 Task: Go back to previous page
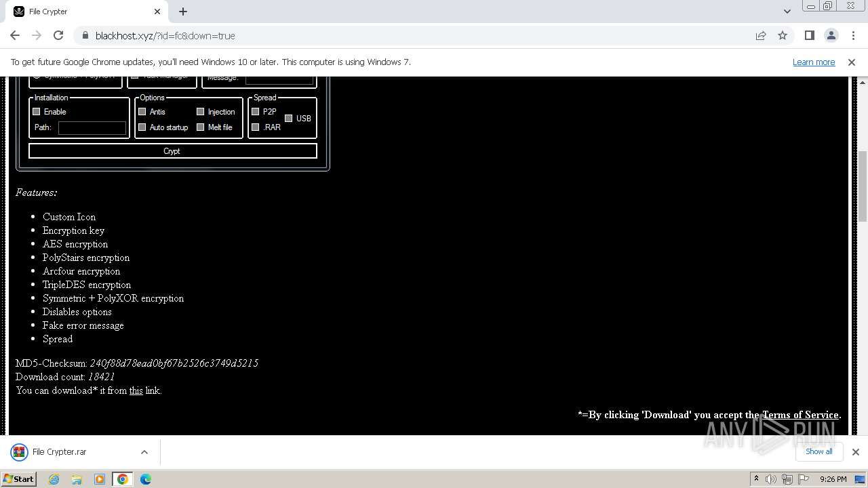click(x=15, y=35)
